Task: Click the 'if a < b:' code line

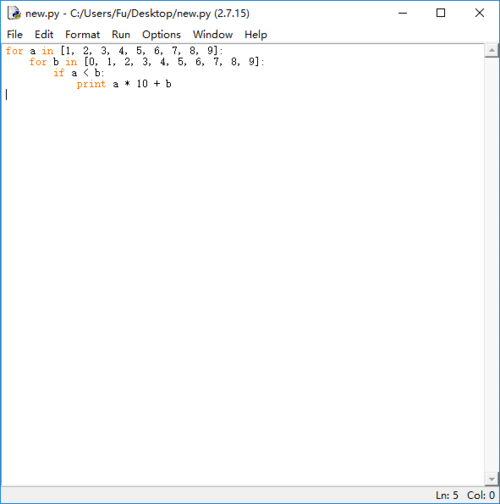Action: pyautogui.click(x=79, y=73)
